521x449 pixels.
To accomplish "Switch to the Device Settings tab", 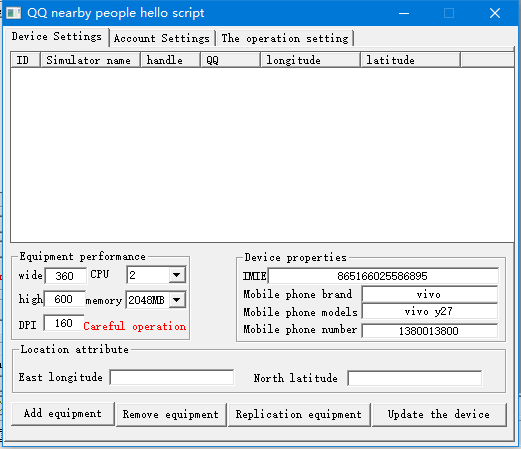I will (x=57, y=37).
